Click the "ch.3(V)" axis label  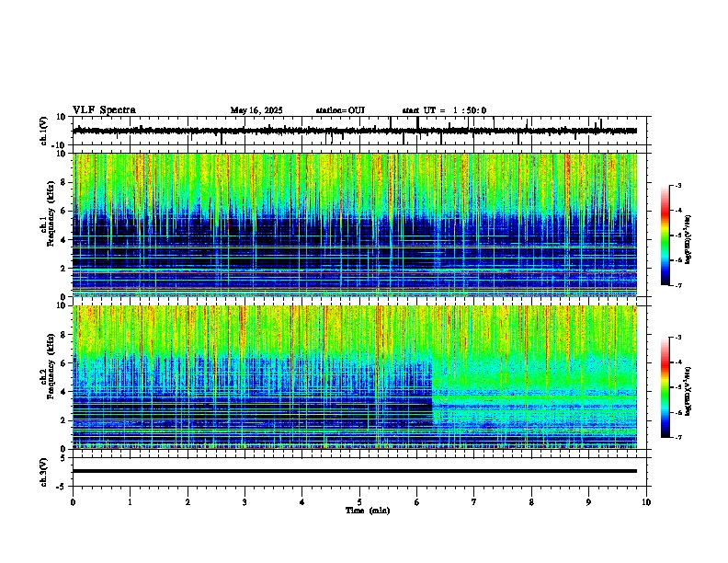click(x=44, y=472)
